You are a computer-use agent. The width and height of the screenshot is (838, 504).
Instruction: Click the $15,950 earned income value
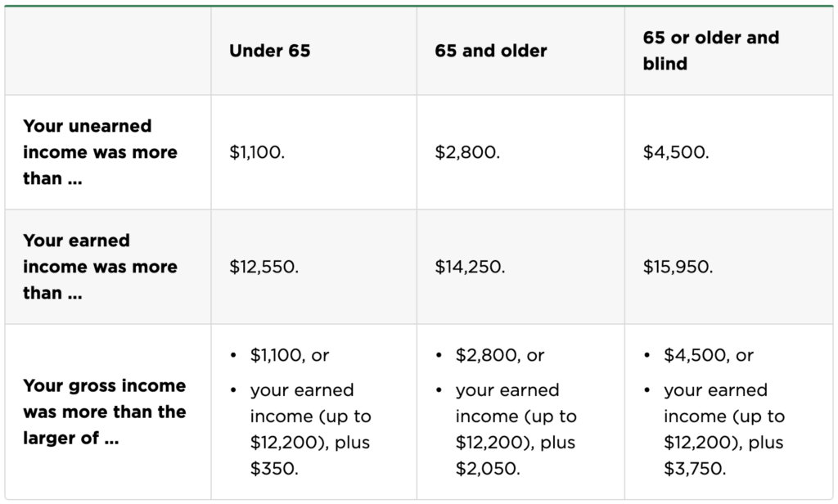coord(678,267)
